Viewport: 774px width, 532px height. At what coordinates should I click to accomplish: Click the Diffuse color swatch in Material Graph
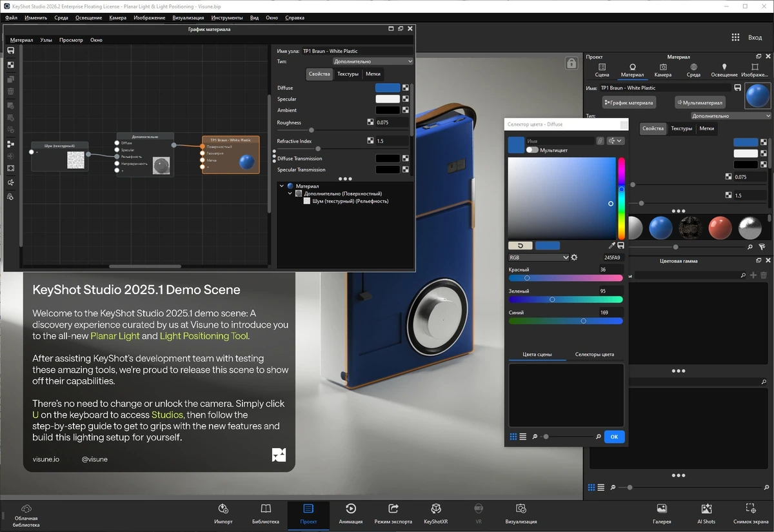tap(388, 88)
